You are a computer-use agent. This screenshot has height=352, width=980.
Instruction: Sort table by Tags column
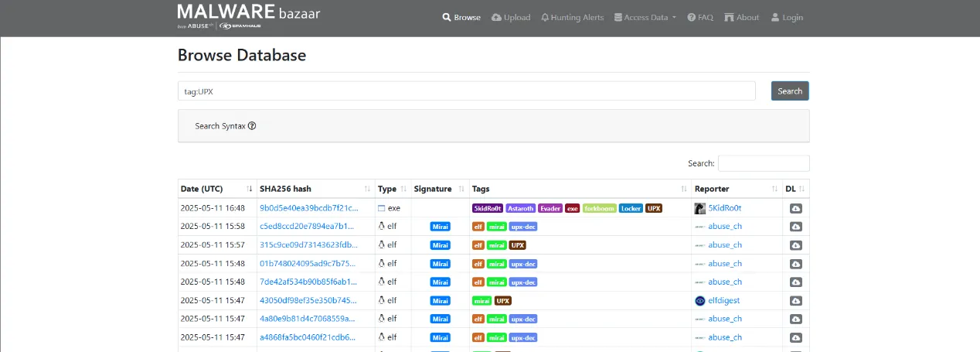(x=580, y=189)
